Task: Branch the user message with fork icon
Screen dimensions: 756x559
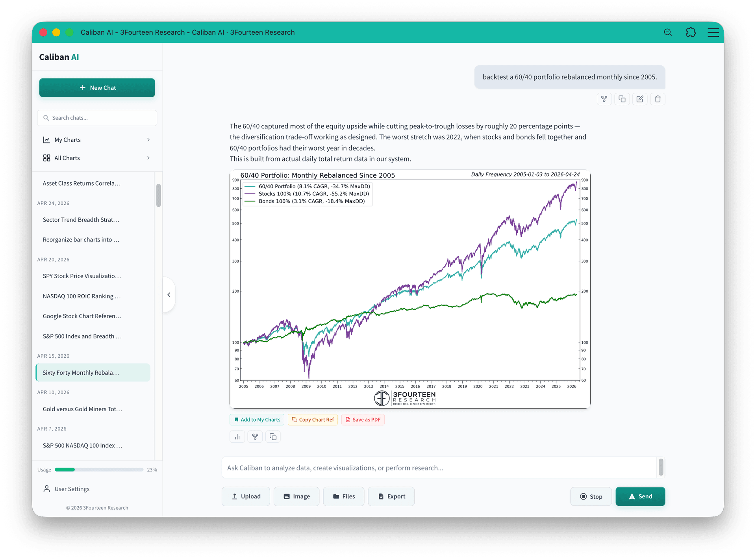Action: (604, 99)
